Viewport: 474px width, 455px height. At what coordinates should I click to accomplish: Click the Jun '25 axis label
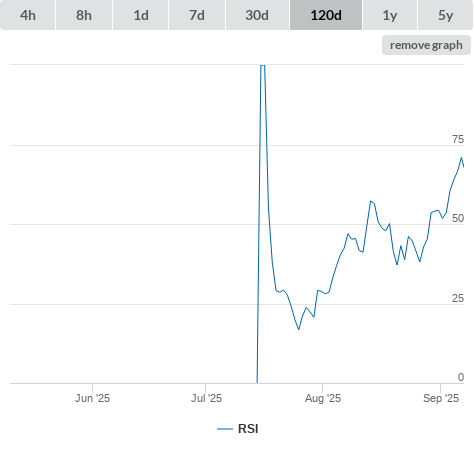pos(92,398)
